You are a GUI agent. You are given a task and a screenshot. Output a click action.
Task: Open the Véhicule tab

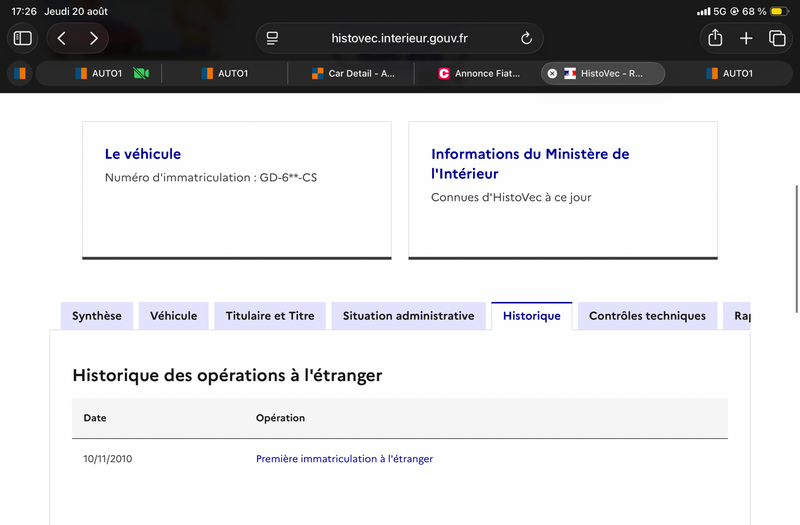tap(173, 316)
